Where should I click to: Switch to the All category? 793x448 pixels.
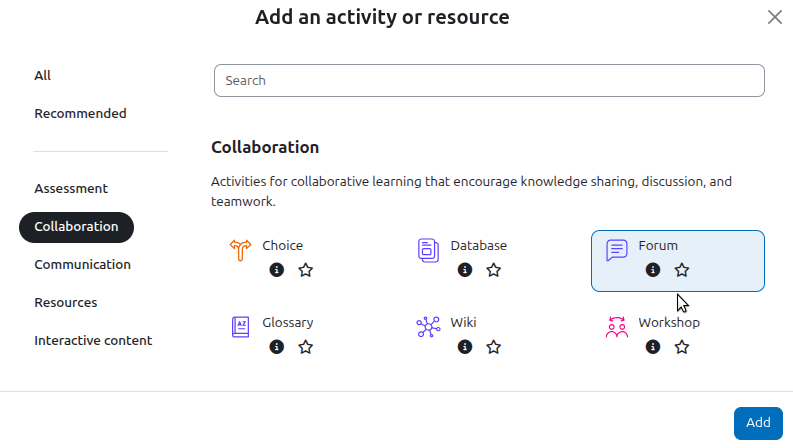(43, 75)
